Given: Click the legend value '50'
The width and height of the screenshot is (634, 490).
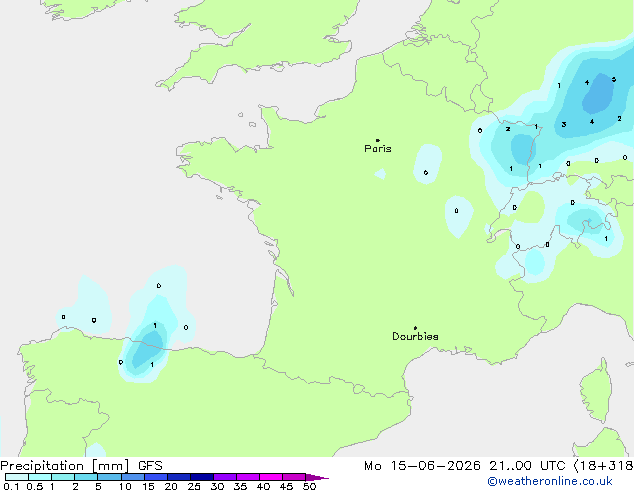Looking at the screenshot, I should pyautogui.click(x=309, y=486).
